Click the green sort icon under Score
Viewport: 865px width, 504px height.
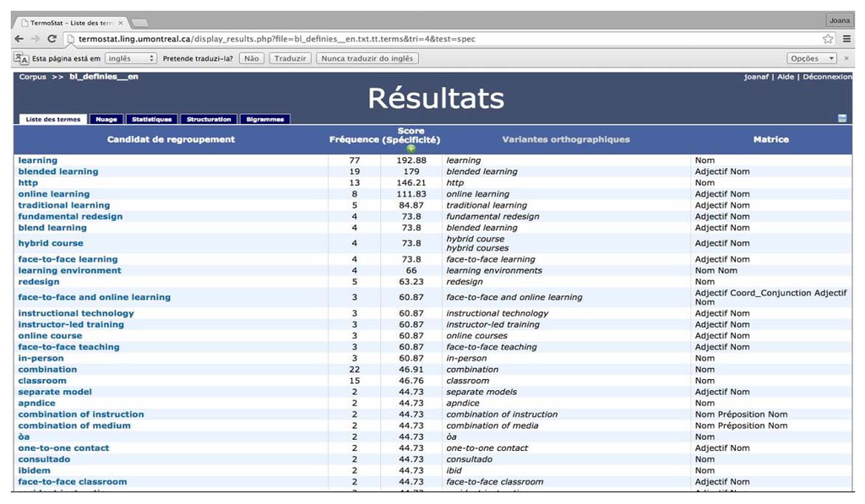point(411,149)
